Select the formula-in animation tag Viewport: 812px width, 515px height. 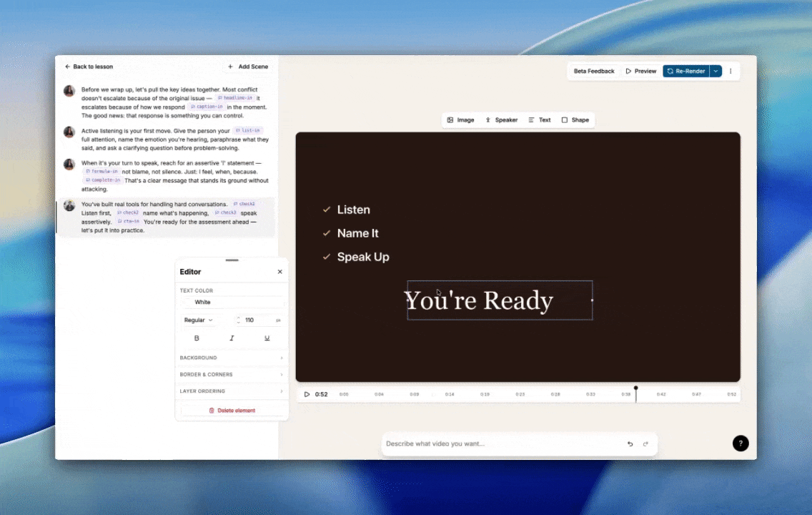pyautogui.click(x=101, y=172)
